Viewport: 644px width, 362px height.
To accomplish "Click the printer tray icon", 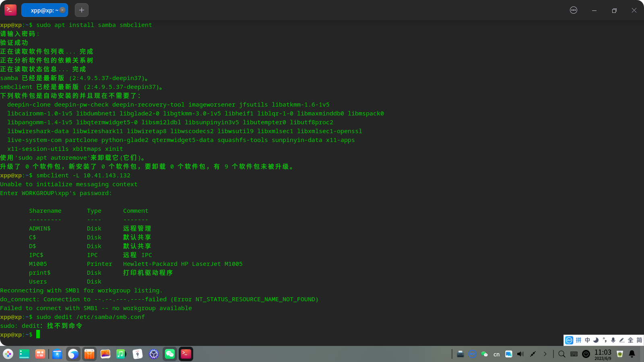I will [460, 354].
